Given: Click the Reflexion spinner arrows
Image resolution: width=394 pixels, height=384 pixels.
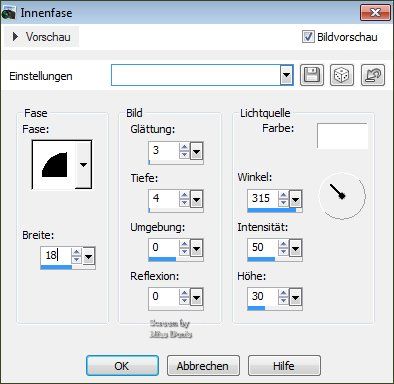Looking at the screenshot, I should point(184,297).
